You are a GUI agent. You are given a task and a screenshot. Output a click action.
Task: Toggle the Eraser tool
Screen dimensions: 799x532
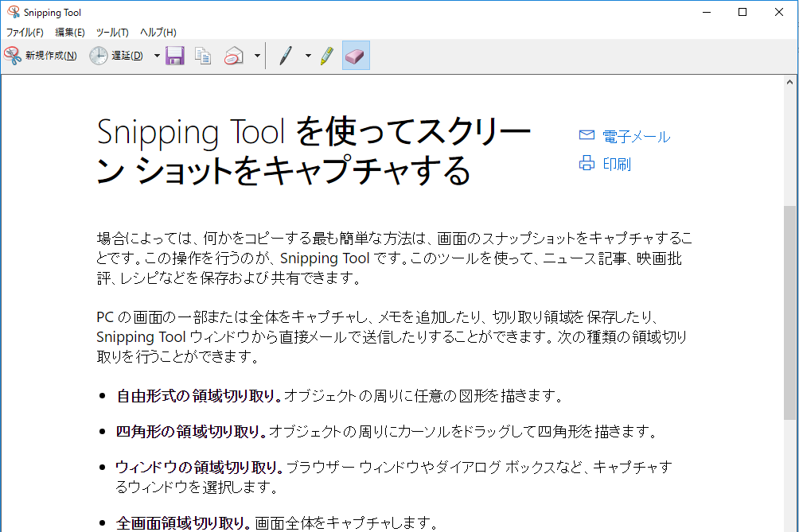coord(356,56)
